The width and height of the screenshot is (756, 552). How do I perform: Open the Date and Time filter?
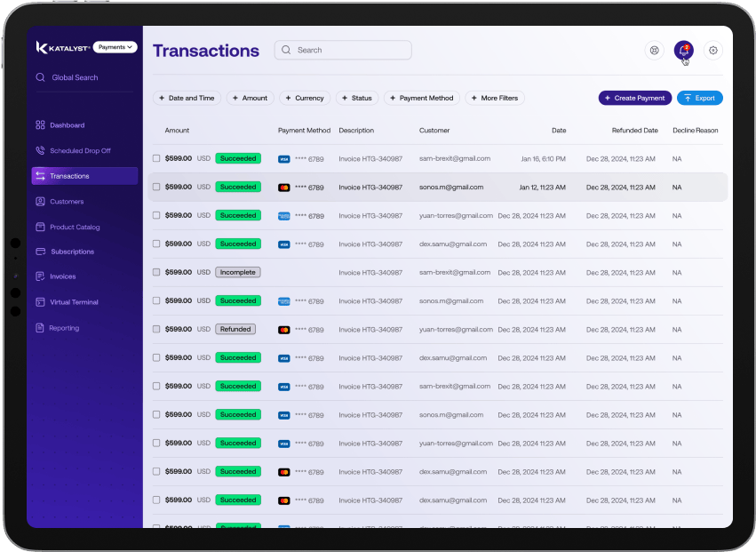[187, 98]
